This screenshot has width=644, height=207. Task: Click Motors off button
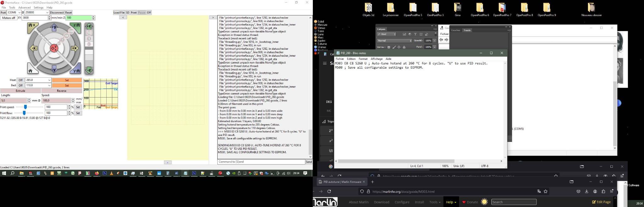9,18
